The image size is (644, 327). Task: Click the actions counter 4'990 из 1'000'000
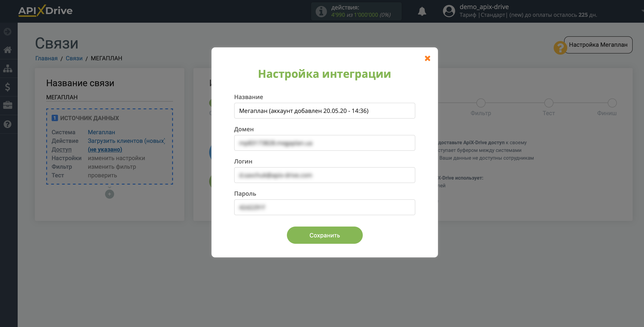tap(361, 15)
